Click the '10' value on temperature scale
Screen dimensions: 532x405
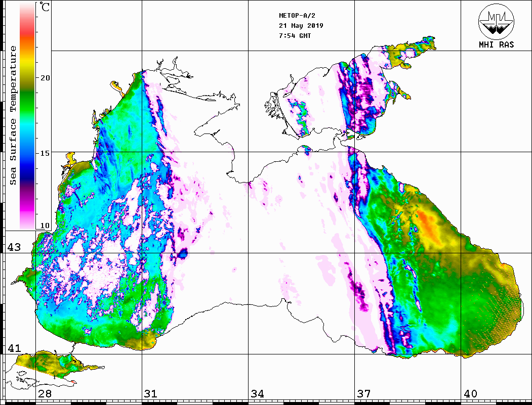pyautogui.click(x=45, y=226)
